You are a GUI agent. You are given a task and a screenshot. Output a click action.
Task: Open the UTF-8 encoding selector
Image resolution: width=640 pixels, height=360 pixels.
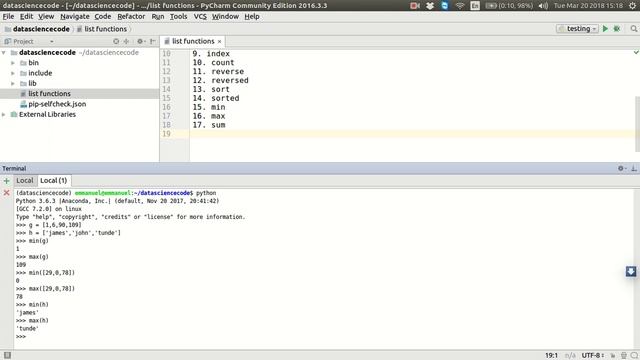593,356
